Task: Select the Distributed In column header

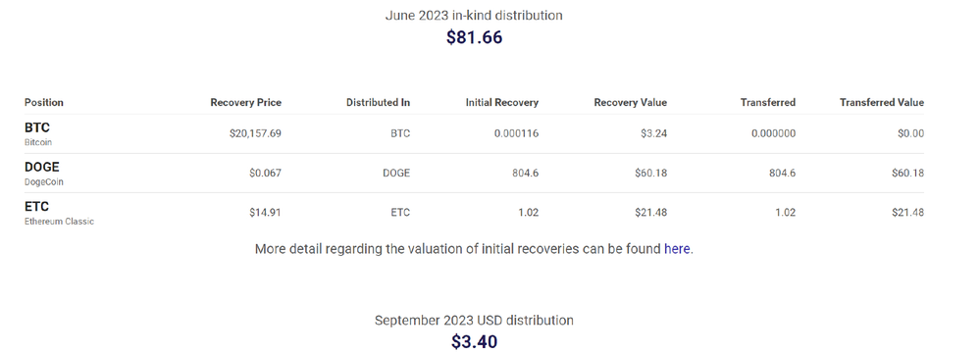Action: pos(378,102)
